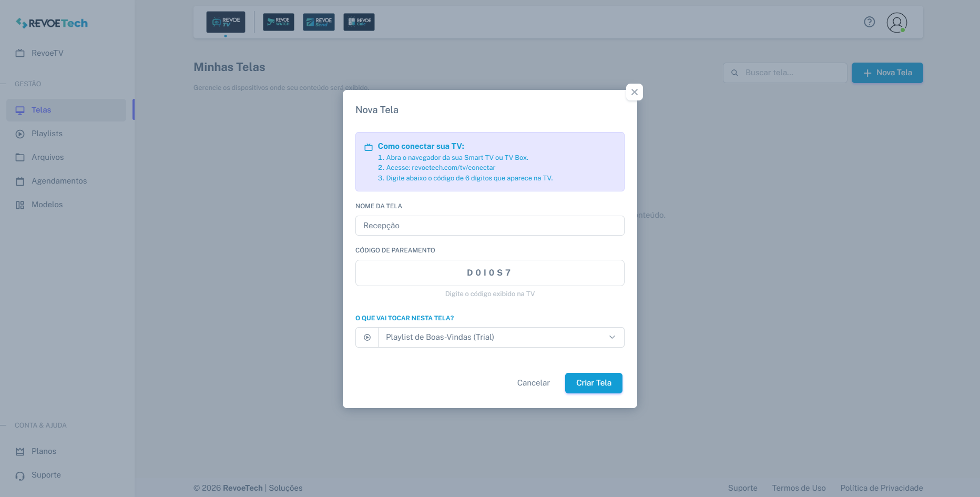The width and height of the screenshot is (980, 497).
Task: Open the Termos de Uso footer link
Action: tap(799, 488)
